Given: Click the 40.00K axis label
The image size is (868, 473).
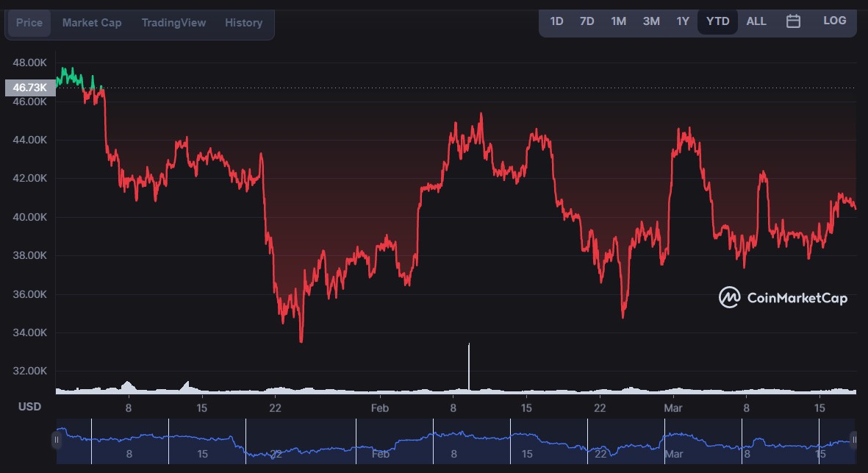Looking at the screenshot, I should tap(30, 217).
